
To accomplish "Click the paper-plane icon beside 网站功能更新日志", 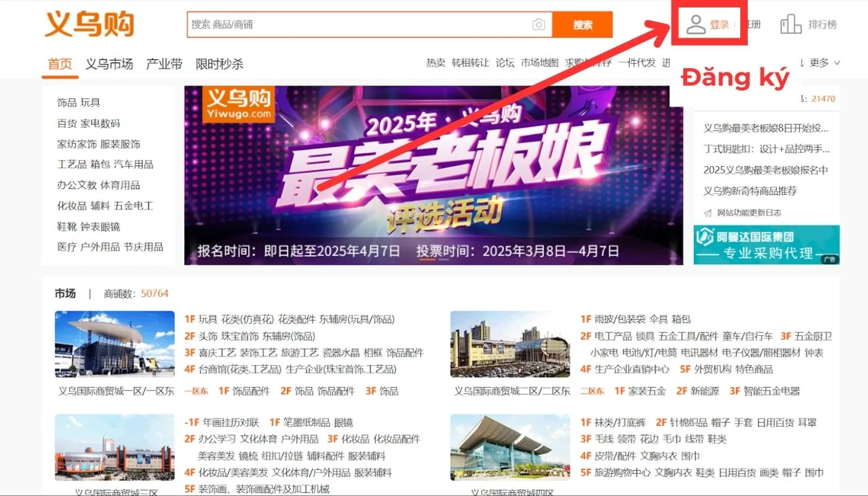I will [x=707, y=213].
